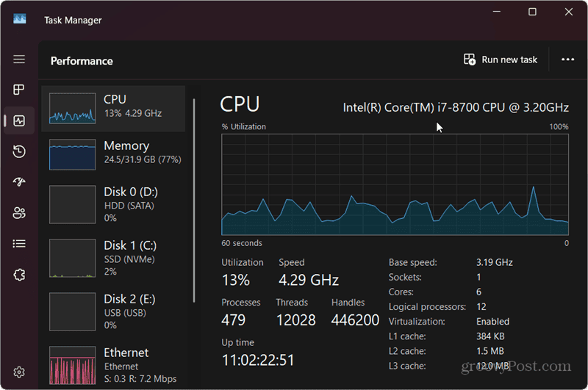Go to the Processes page icon

pyautogui.click(x=19, y=90)
